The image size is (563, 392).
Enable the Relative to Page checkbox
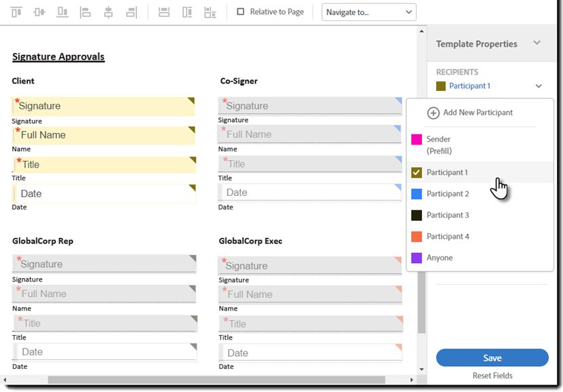241,12
